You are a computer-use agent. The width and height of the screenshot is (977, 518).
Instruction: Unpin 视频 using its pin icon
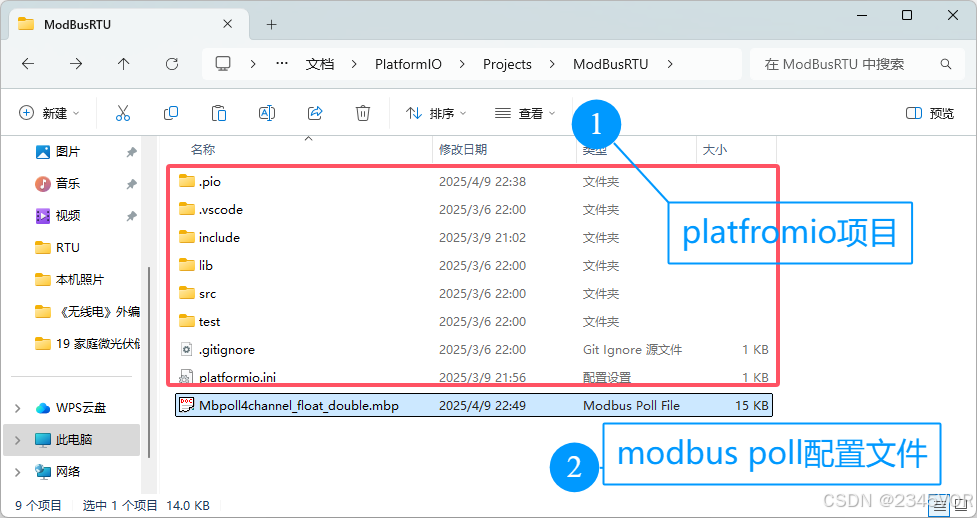131,216
